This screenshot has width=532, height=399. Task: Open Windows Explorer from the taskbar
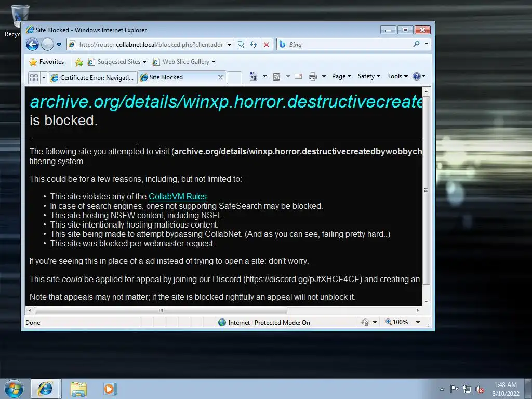point(78,389)
